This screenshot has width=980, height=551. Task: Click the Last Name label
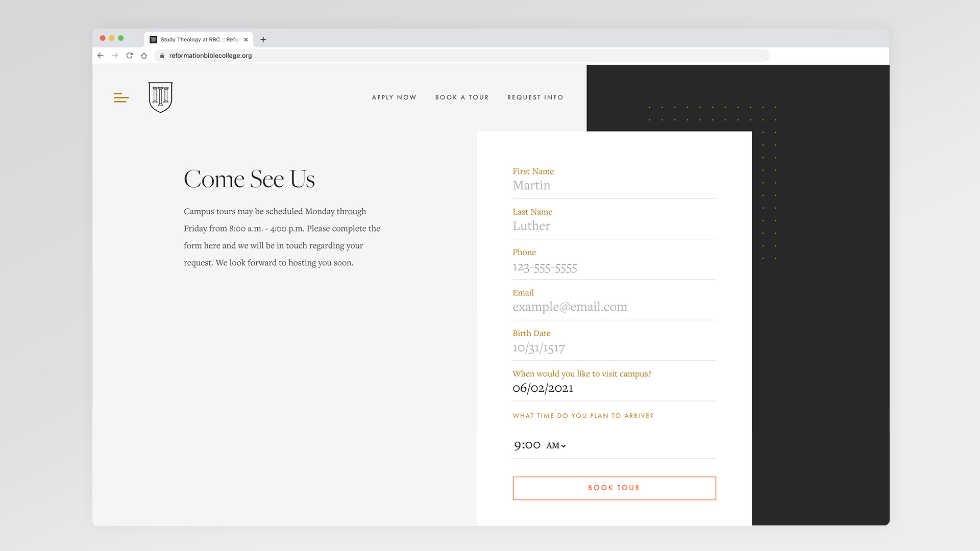pos(532,212)
